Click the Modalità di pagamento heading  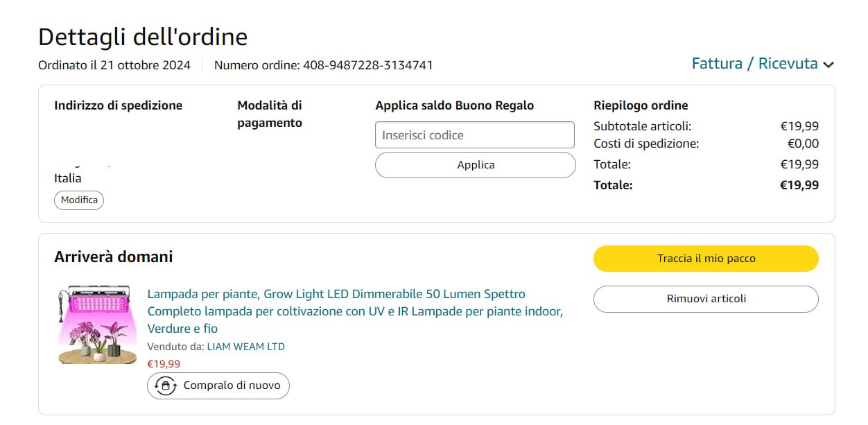pyautogui.click(x=270, y=114)
